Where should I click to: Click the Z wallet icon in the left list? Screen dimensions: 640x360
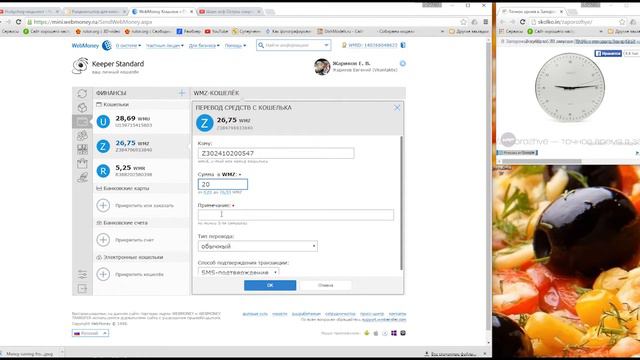click(x=103, y=146)
